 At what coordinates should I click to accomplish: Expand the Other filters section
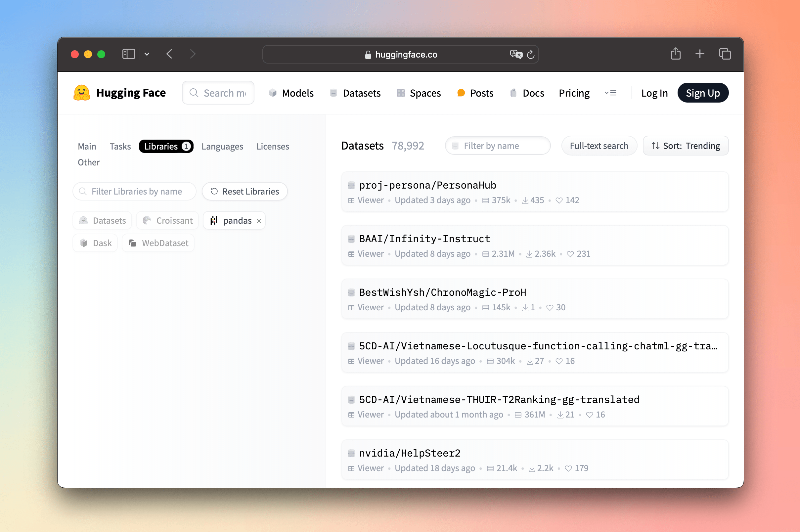[x=88, y=161]
